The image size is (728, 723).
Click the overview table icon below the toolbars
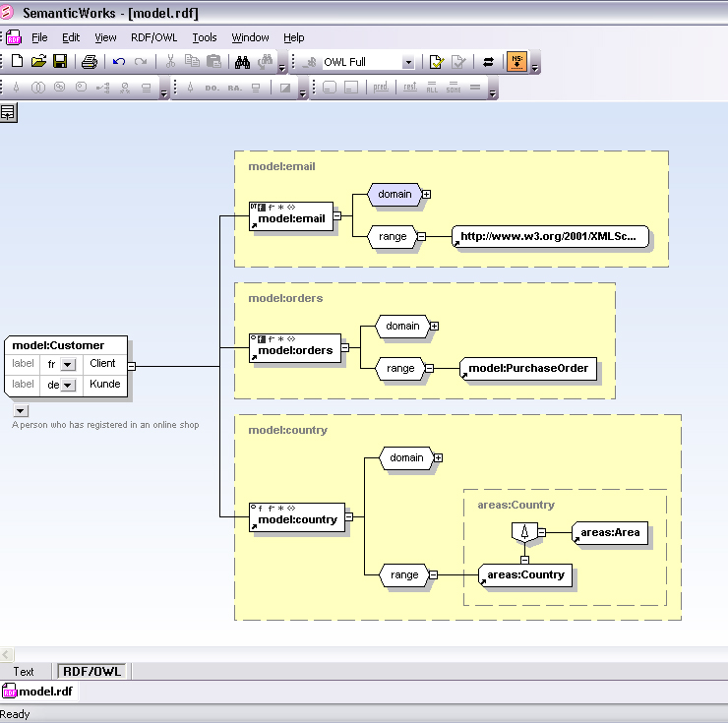click(8, 113)
